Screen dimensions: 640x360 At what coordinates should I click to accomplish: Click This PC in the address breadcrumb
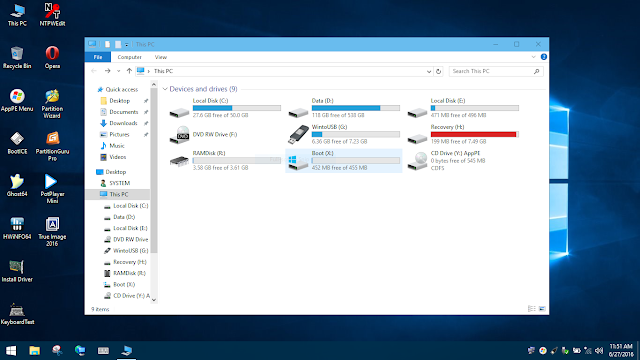[x=163, y=71]
